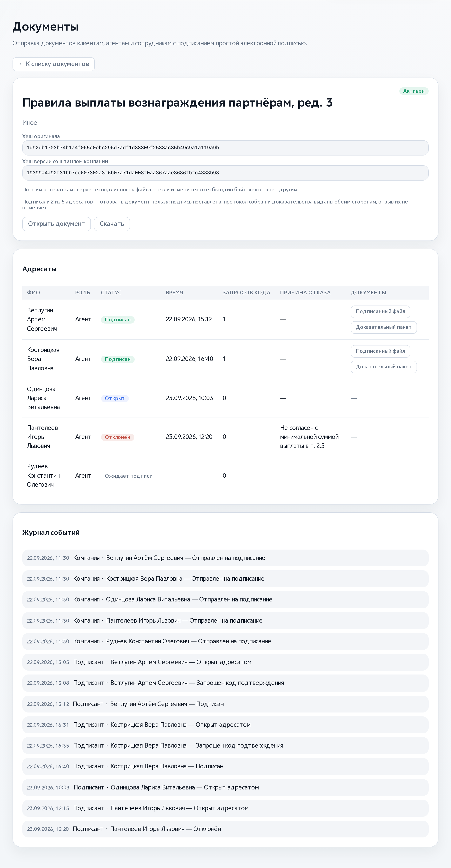The width and height of the screenshot is (451, 868).
Task: Select log entry Ветлугин Запрошен код подтверждения
Action: [x=225, y=683]
